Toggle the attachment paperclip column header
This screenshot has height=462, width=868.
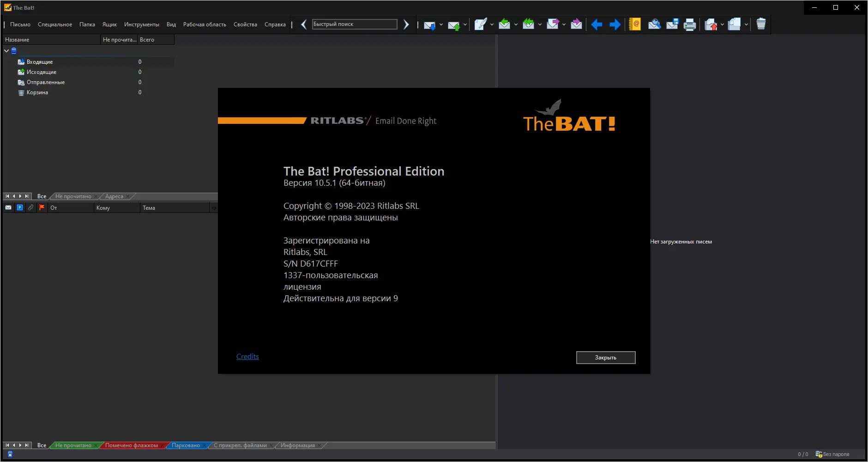click(30, 208)
